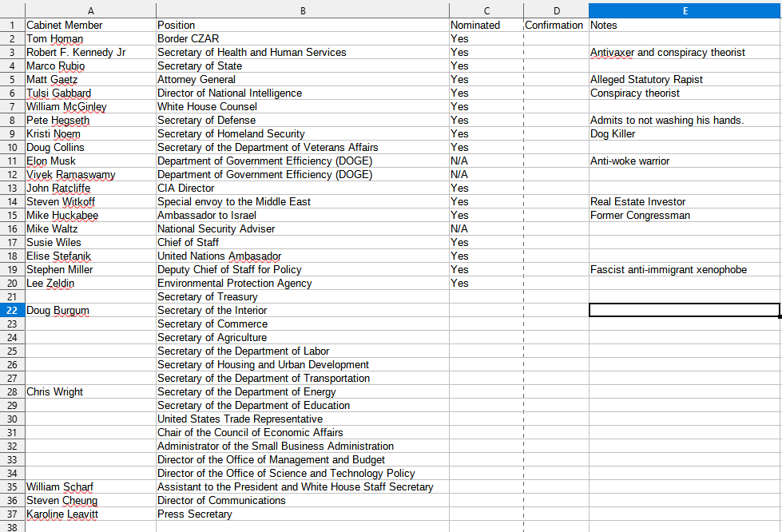Select the 'Mike Waltz' cell
Viewport: 782px width, 532px height.
pos(90,228)
